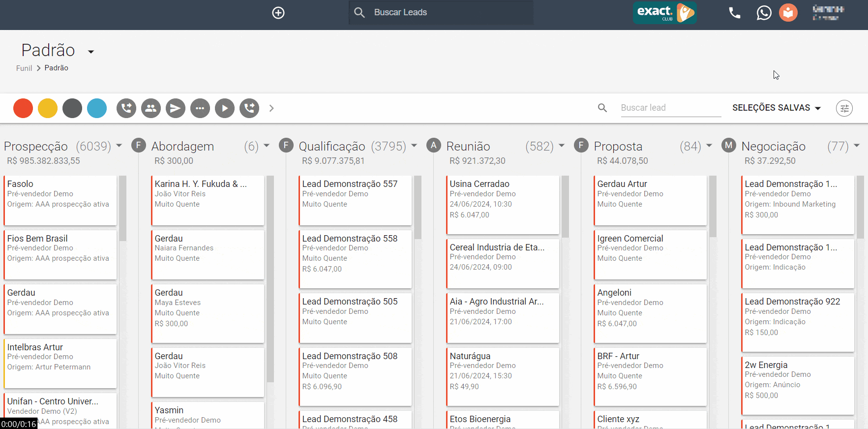The image size is (868, 429).
Task: Open WhatsApp from the top bar
Action: click(x=764, y=13)
